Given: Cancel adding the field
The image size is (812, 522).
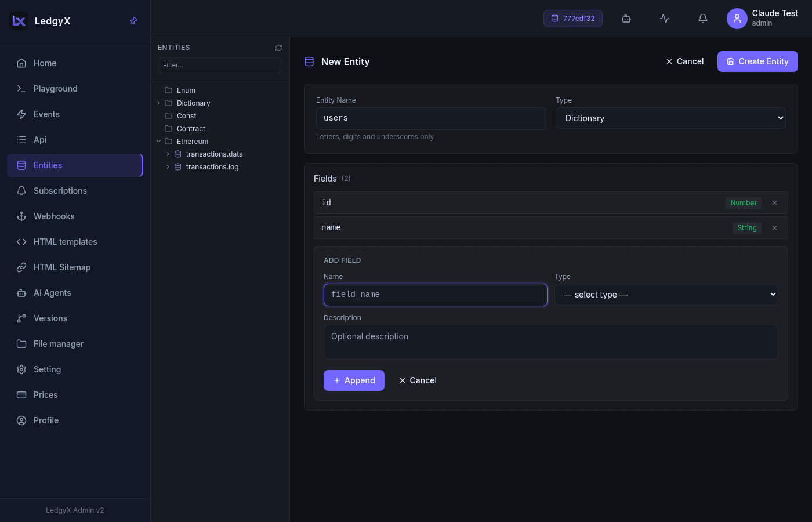Looking at the screenshot, I should tap(418, 380).
